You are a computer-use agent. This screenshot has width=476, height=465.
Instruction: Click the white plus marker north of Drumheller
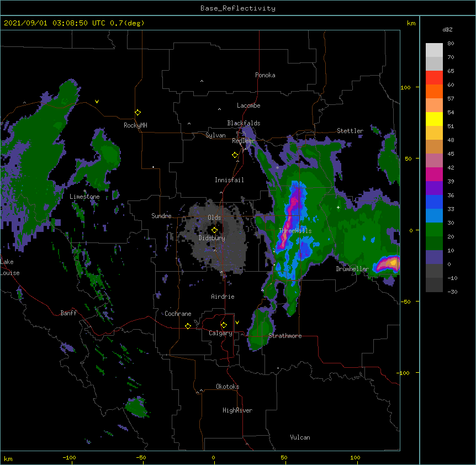pos(338,207)
